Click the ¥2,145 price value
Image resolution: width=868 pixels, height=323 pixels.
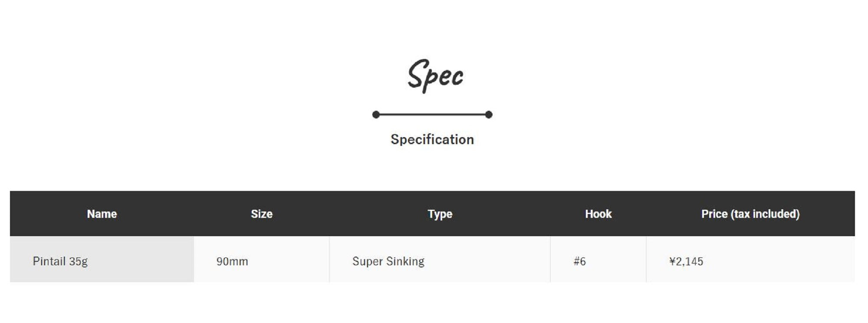pyautogui.click(x=686, y=261)
